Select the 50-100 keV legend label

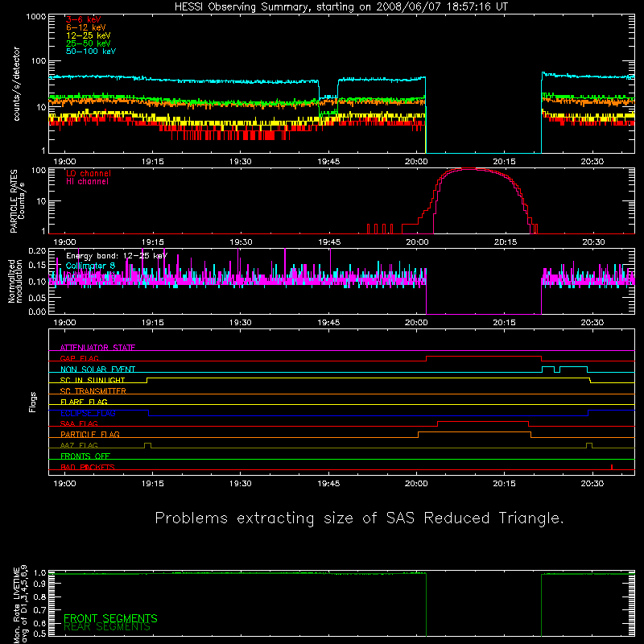(91, 52)
